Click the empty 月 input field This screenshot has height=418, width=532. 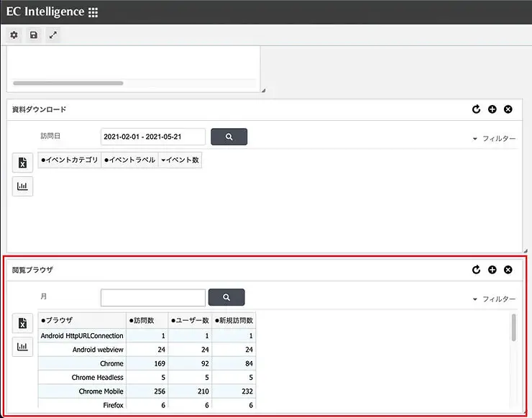tap(152, 297)
